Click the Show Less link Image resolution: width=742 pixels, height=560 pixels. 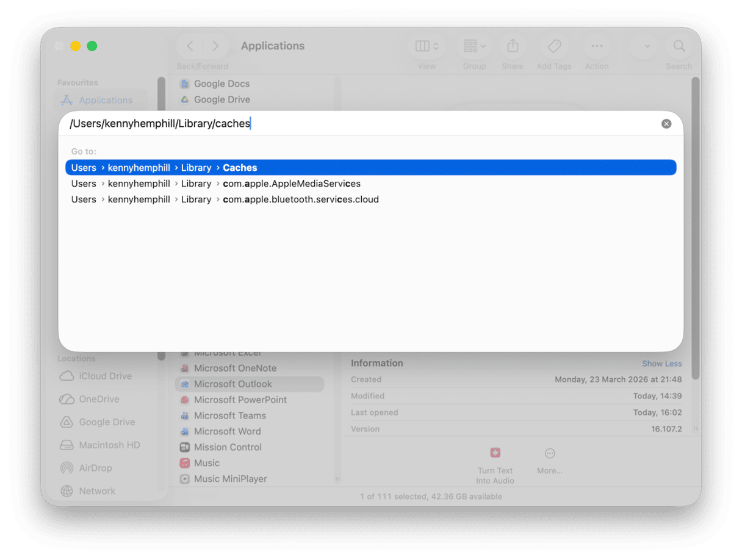pyautogui.click(x=662, y=363)
